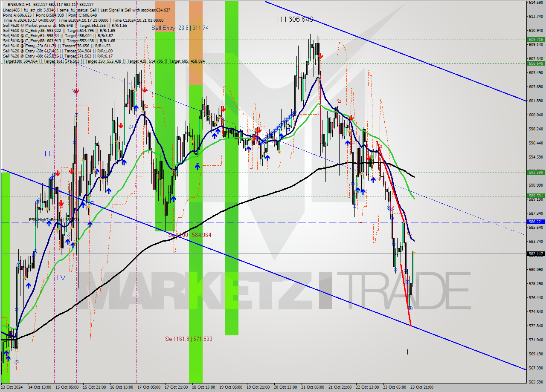Click the 569.240 price axis label
This screenshot has width=546, height=392.
[x=536, y=354]
